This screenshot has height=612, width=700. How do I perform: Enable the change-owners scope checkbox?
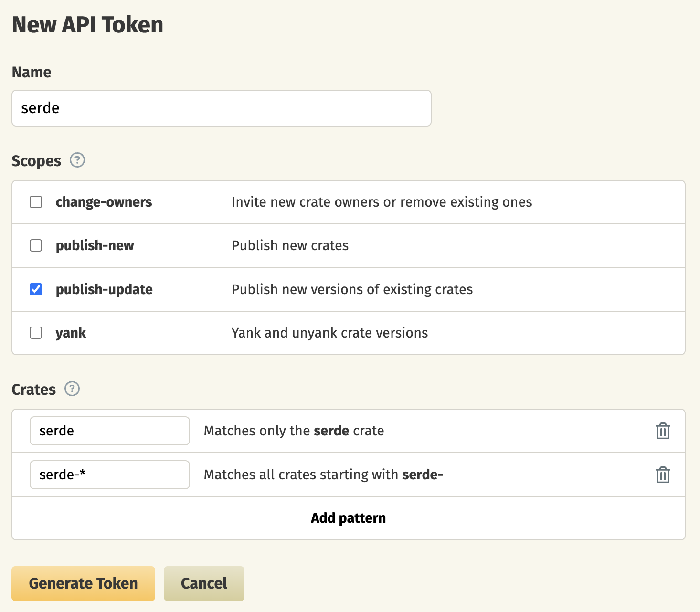tap(36, 202)
